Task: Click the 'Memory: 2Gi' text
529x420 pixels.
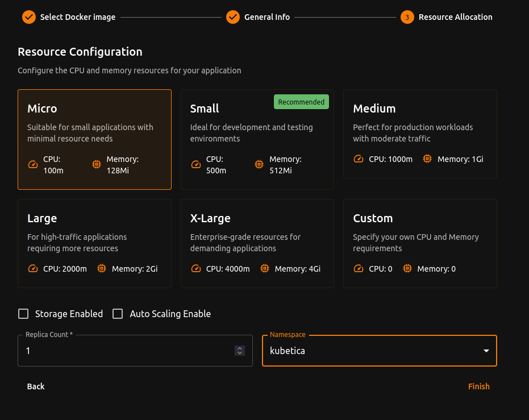Action: tap(135, 269)
